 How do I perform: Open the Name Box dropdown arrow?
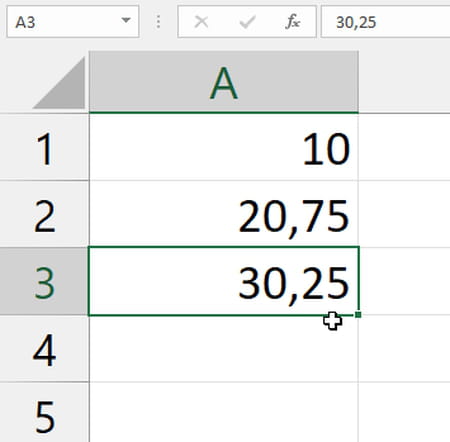point(126,21)
